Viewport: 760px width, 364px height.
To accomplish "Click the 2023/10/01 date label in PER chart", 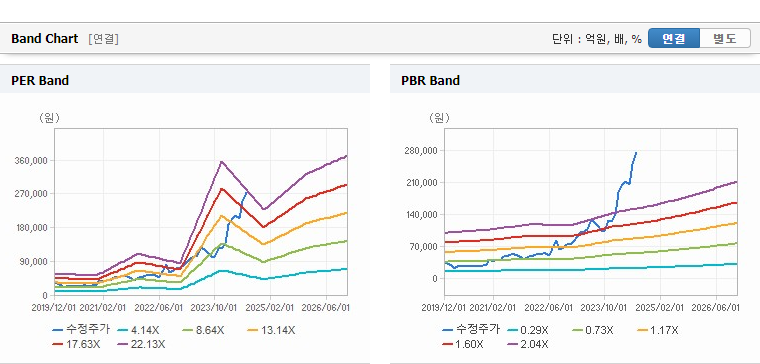I will pyautogui.click(x=214, y=308).
